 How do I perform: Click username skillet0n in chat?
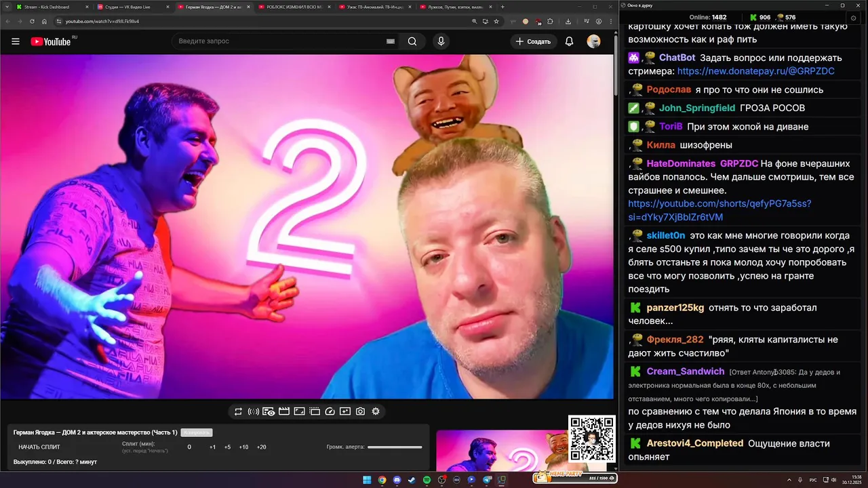tap(665, 236)
